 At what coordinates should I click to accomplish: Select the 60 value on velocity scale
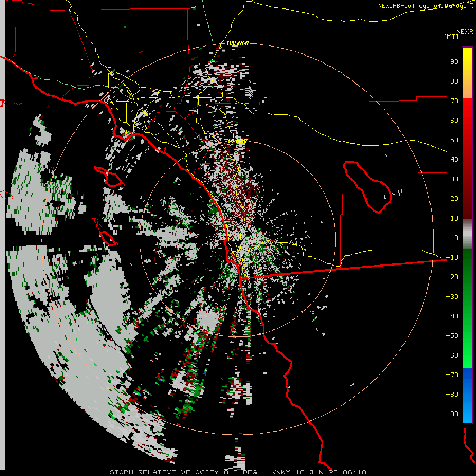(x=454, y=121)
